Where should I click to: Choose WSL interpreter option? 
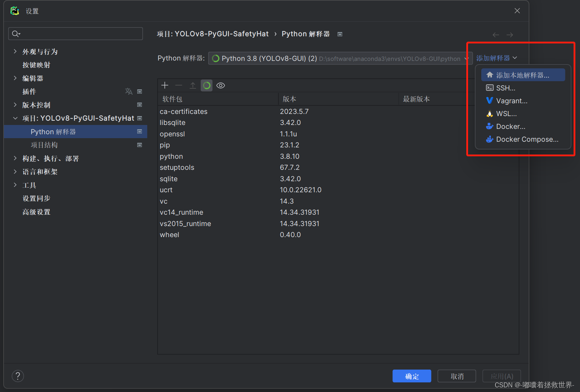point(523,114)
